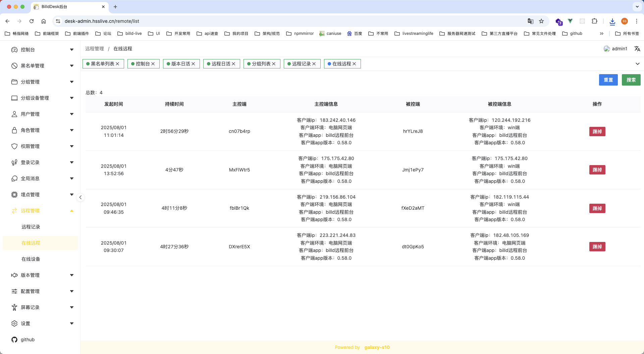This screenshot has height=354, width=644.
Task: Select duration 4时27分36秒 cell
Action: pyautogui.click(x=174, y=247)
